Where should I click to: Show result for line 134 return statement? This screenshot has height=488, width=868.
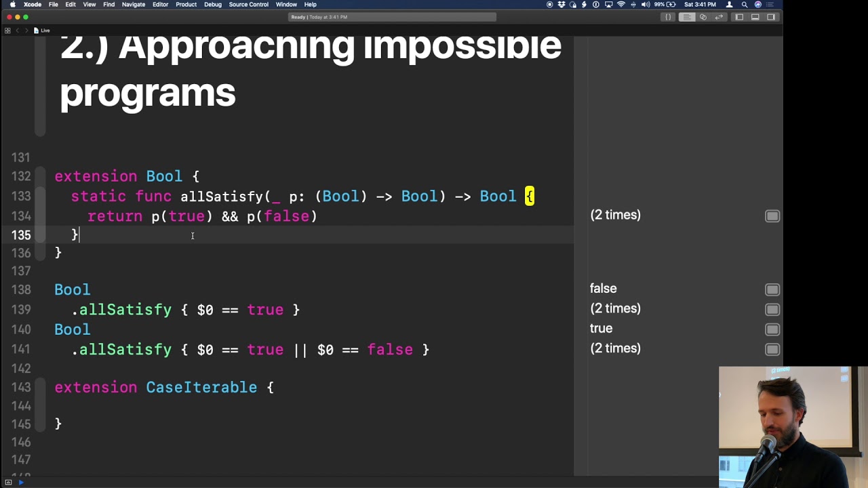[x=772, y=216]
